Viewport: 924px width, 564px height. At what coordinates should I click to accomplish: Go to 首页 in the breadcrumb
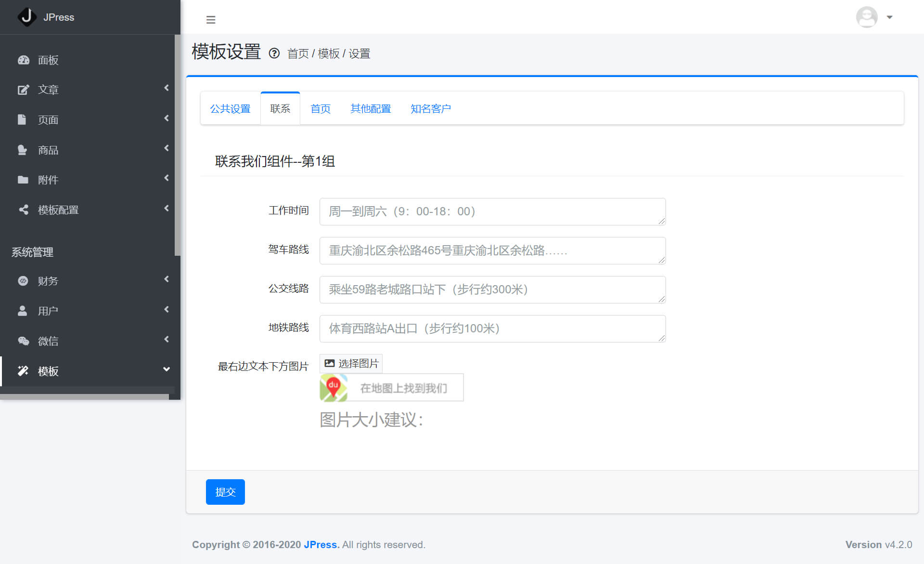click(x=298, y=53)
